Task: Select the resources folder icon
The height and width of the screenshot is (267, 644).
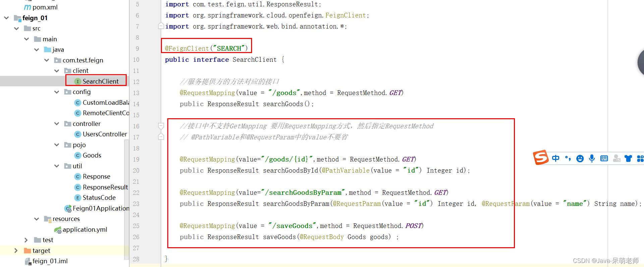Action: point(48,219)
